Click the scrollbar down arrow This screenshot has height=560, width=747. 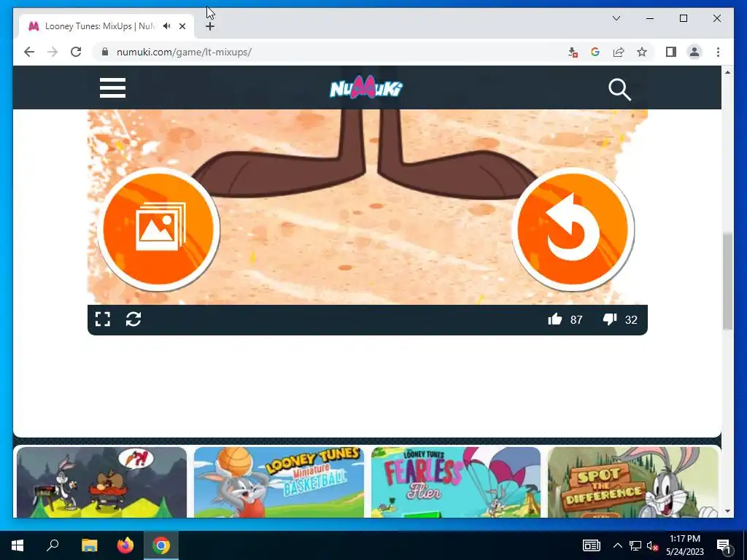[x=727, y=511]
